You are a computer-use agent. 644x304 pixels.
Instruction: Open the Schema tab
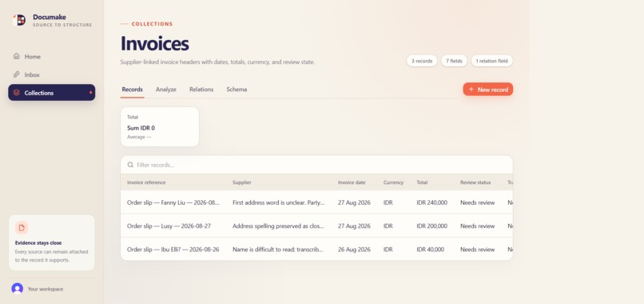click(237, 90)
